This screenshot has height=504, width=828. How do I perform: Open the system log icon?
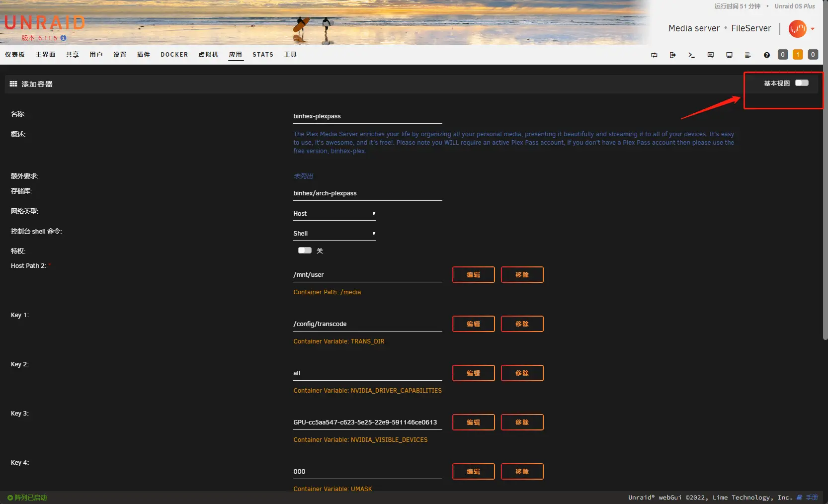(x=747, y=55)
